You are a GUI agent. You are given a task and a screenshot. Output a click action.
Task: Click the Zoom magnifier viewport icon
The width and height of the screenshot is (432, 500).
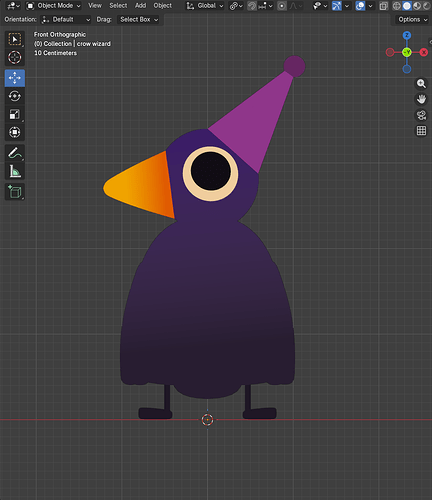[421, 83]
